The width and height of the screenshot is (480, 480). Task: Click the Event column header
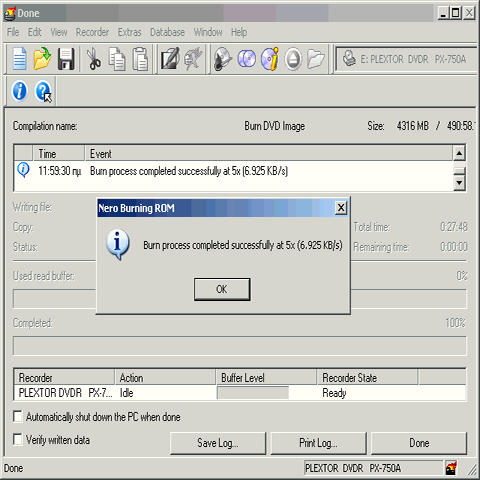coord(269,153)
